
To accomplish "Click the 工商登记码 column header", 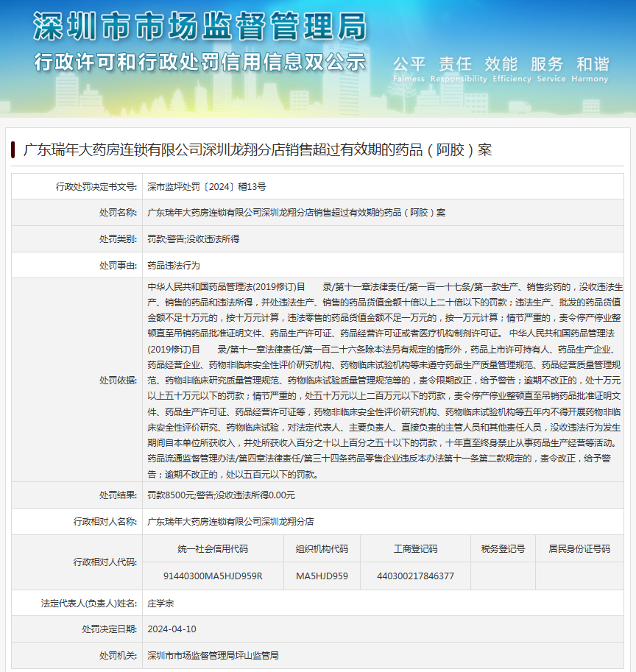I will tap(416, 549).
